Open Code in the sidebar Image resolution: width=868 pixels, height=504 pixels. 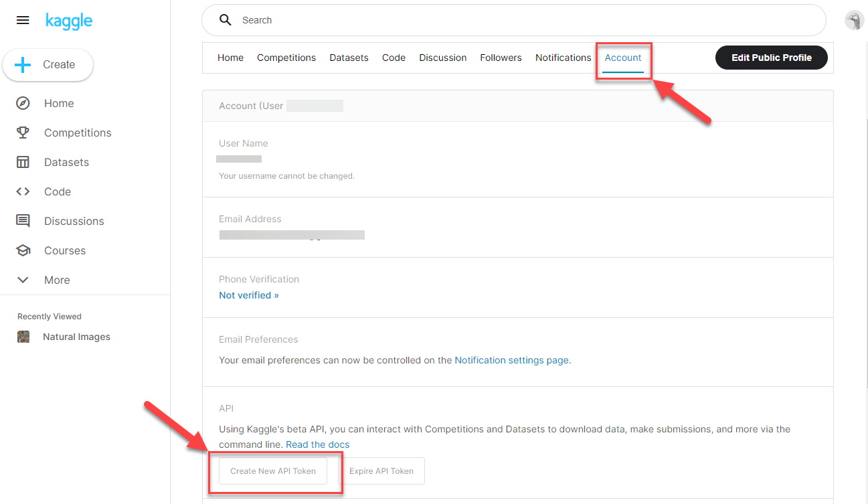tap(58, 191)
